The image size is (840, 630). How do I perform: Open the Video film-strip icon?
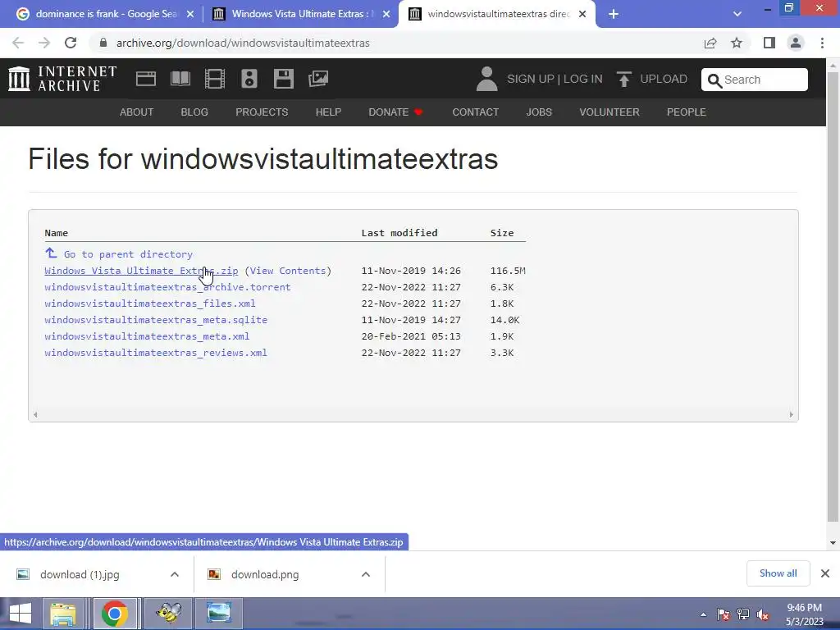(215, 79)
